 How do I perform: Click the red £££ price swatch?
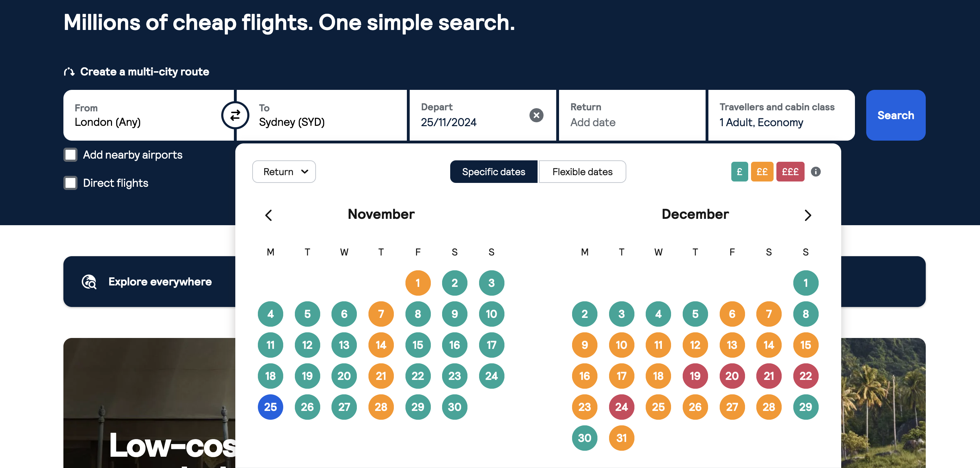(x=790, y=172)
